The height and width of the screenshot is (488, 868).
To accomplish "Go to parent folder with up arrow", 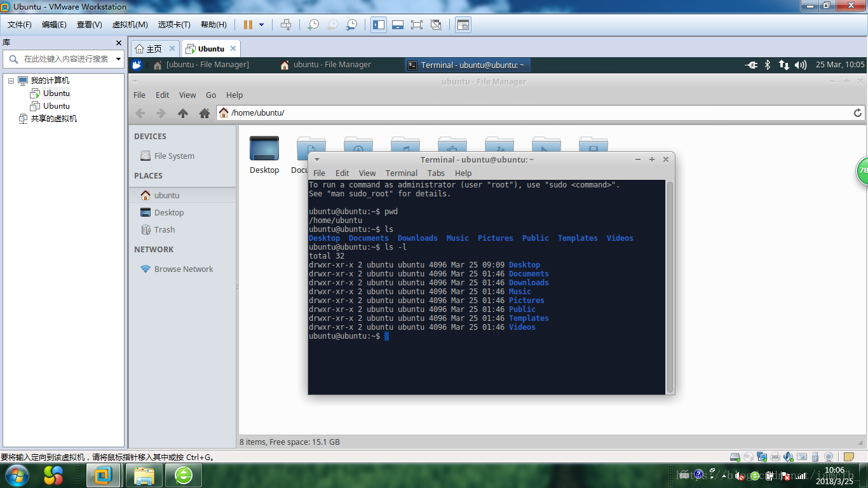I will point(183,113).
